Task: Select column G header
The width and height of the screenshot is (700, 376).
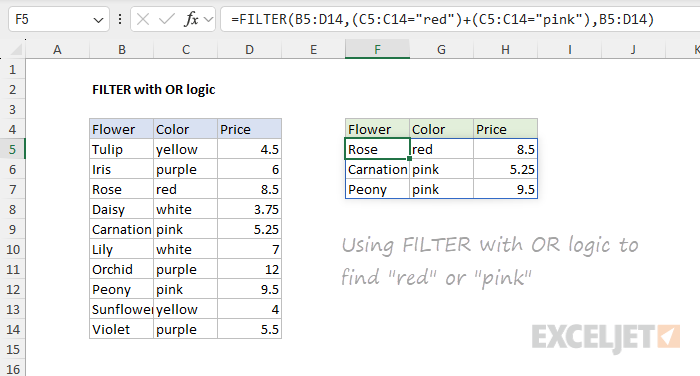Action: pos(441,49)
